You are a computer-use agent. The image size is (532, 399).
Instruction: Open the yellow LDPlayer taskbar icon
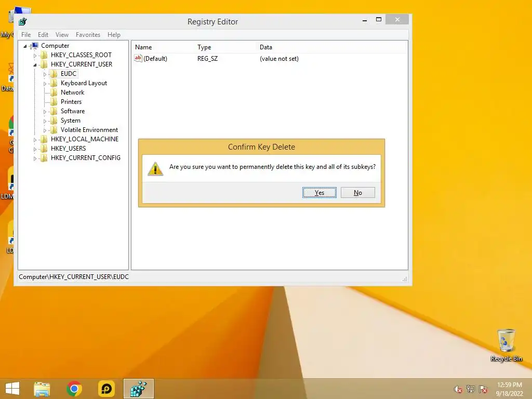[x=106, y=389]
